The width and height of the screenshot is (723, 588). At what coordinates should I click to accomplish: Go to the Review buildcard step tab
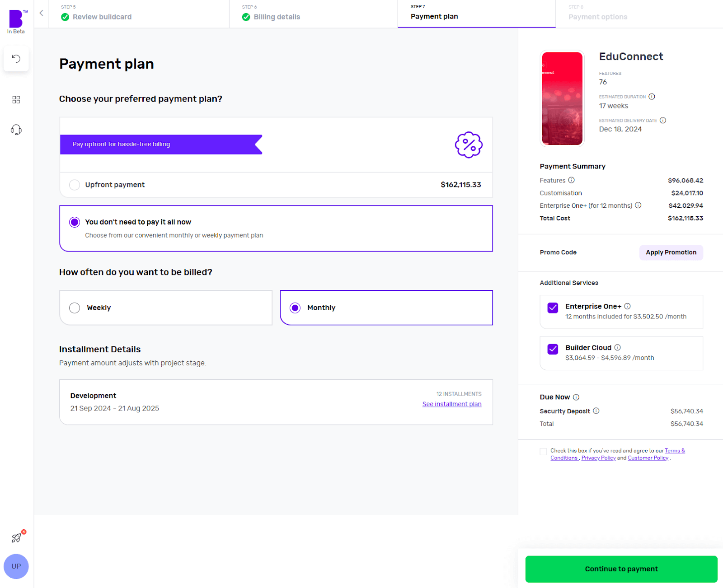pyautogui.click(x=139, y=14)
